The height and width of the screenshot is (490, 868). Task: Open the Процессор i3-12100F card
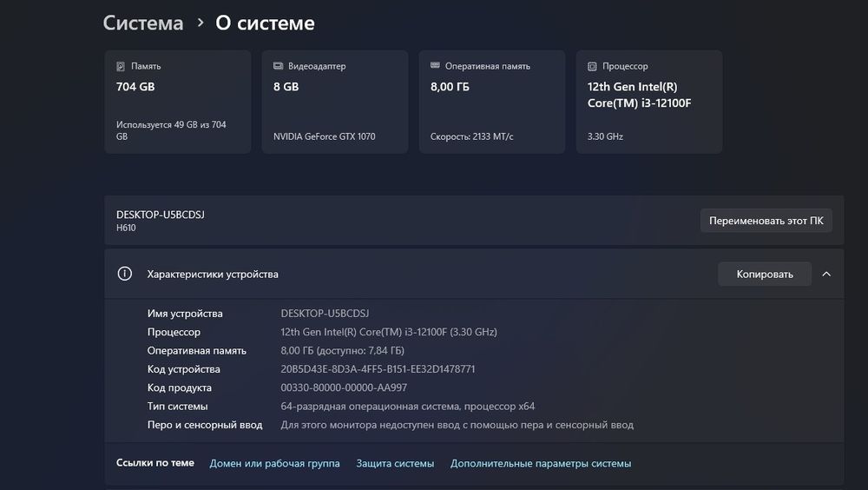click(x=649, y=102)
